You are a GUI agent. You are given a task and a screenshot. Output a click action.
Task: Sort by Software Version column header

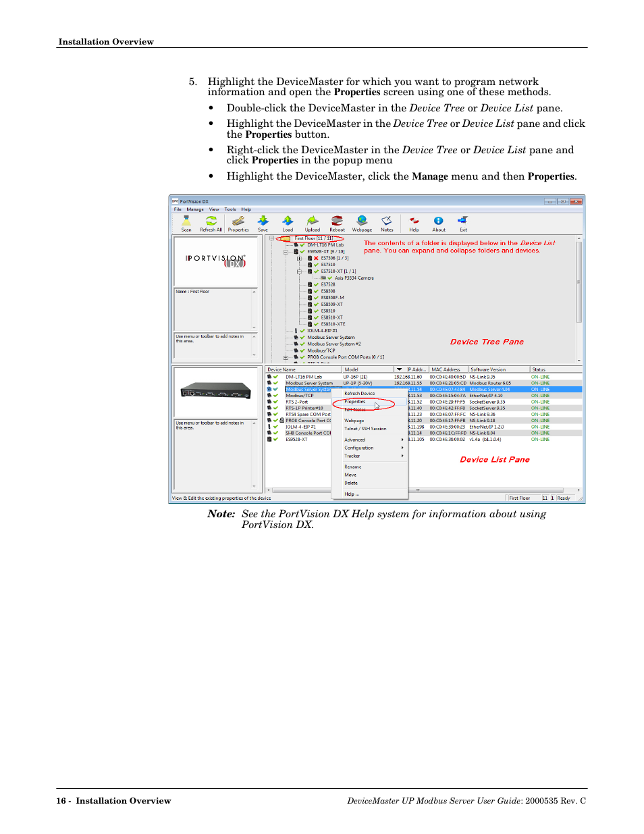click(499, 369)
